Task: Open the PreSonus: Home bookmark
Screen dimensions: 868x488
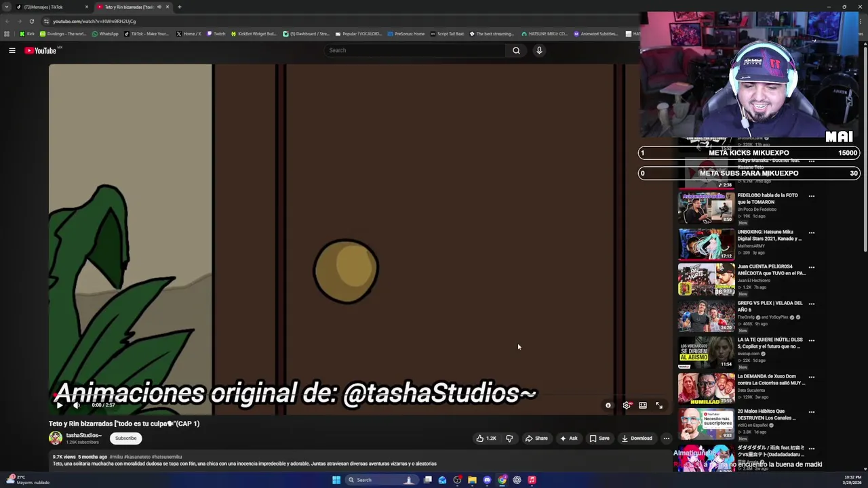Action: [x=406, y=34]
